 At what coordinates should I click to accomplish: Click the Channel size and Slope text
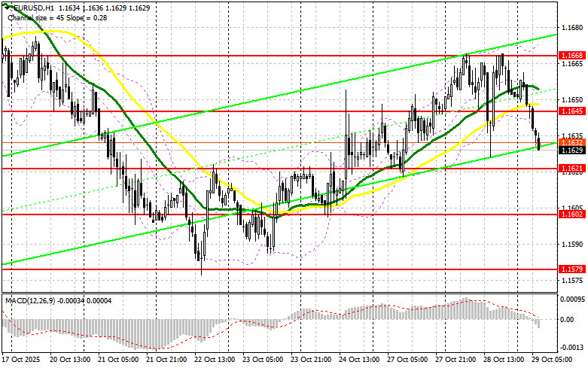coord(57,17)
